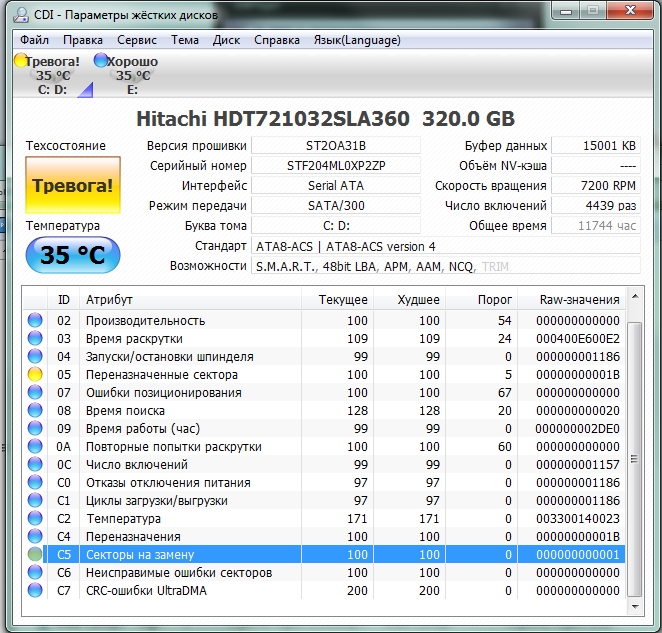Select the row 'Неисправимые ошибки секторов'
662x633 pixels.
coord(324,573)
